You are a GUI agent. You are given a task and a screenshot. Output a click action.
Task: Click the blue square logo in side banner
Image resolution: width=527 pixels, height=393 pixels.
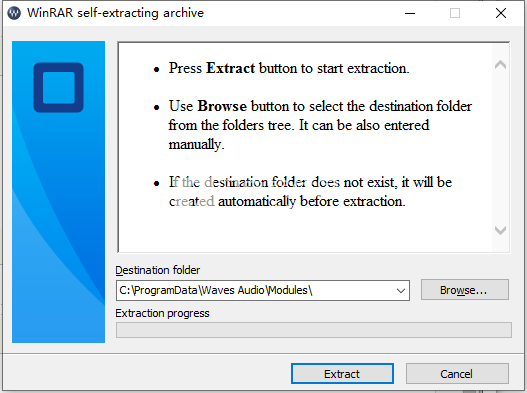click(x=58, y=87)
